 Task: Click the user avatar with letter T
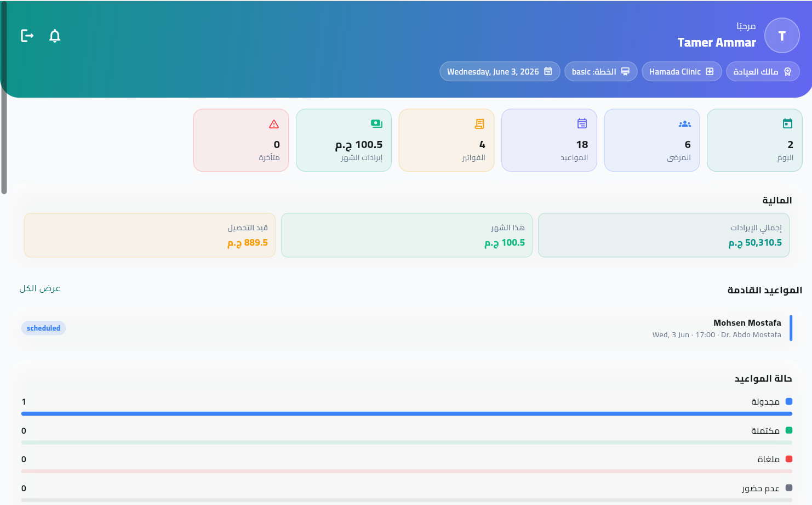(782, 36)
